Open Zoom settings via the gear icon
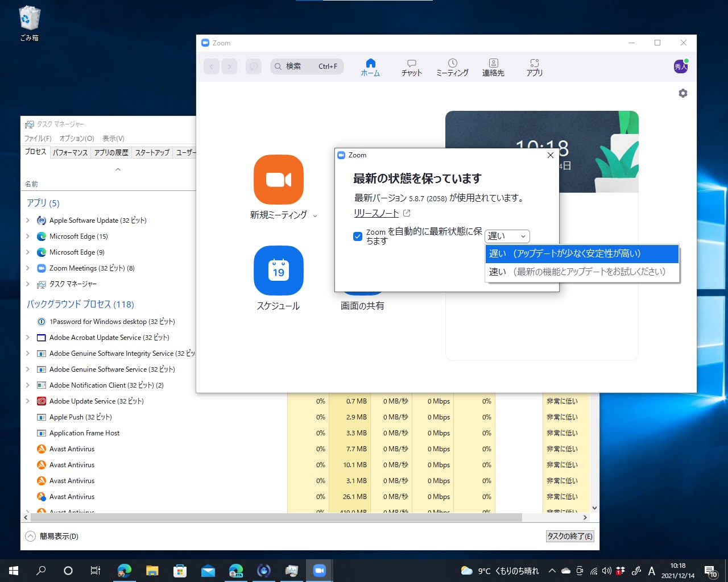The width and height of the screenshot is (728, 582). [682, 93]
